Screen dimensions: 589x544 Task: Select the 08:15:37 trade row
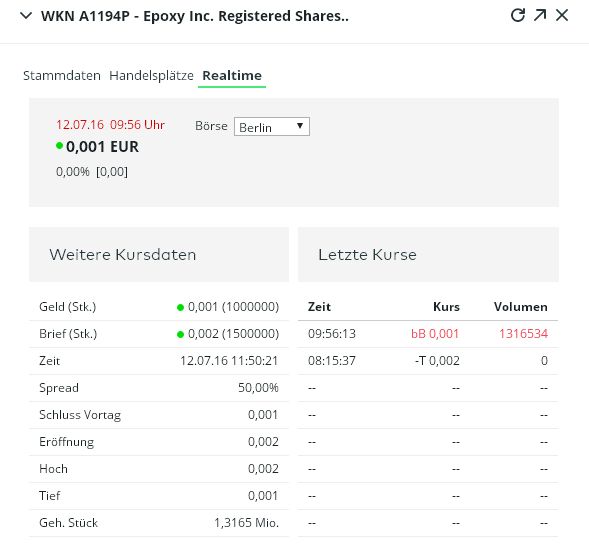pyautogui.click(x=428, y=361)
